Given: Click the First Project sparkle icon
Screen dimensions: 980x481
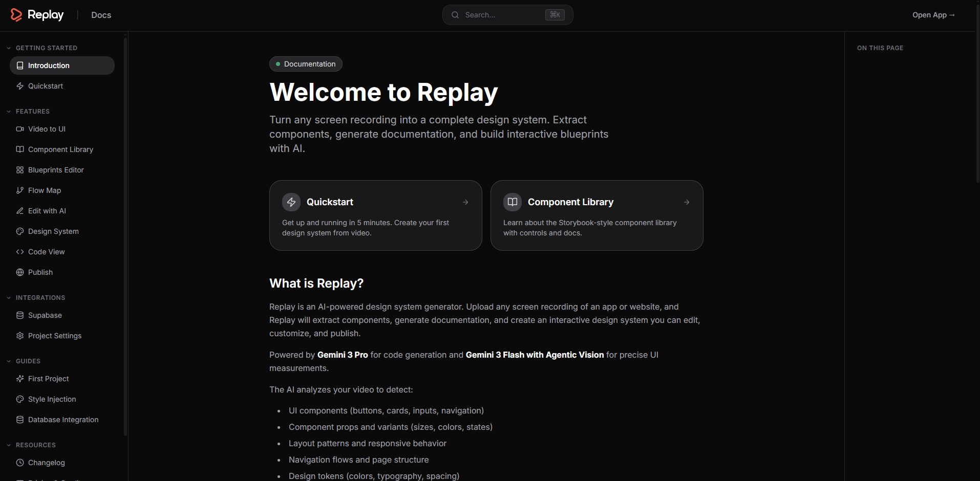Looking at the screenshot, I should [x=20, y=379].
